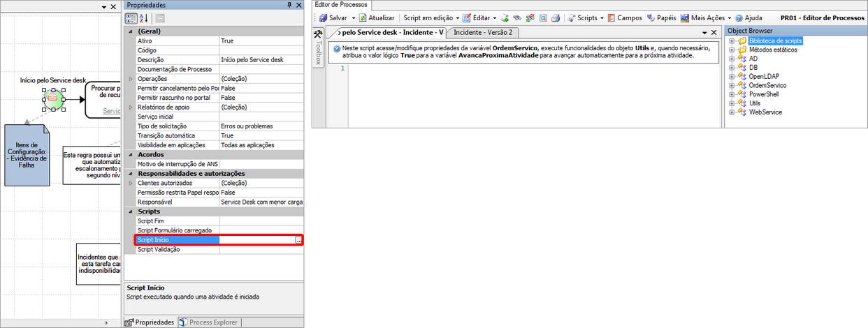Click the ellipsis button for Script Início

298,240
